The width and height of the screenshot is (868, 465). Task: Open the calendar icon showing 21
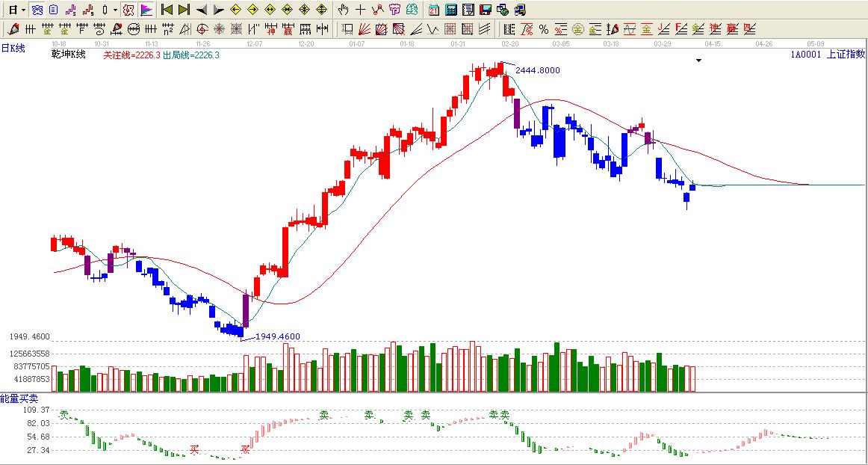pos(434,10)
